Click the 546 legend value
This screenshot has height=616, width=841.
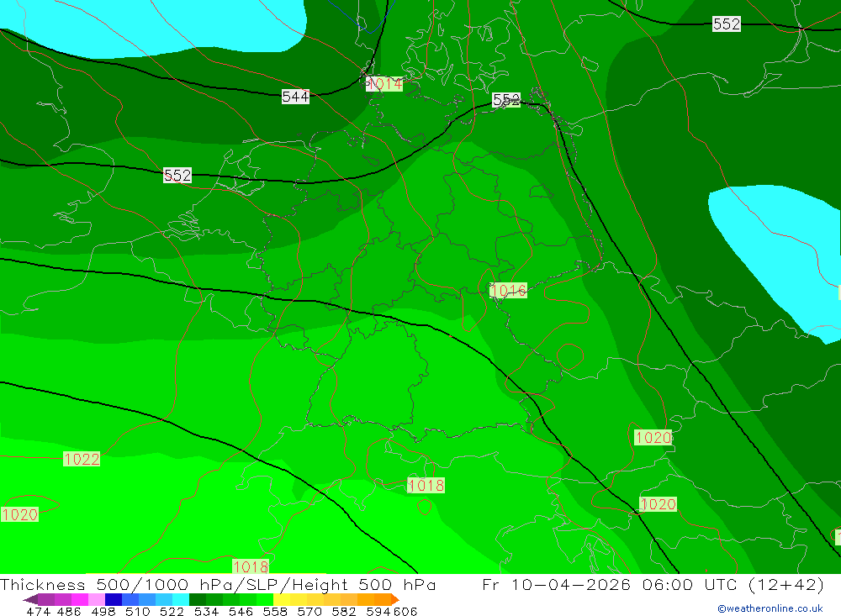pos(241,611)
